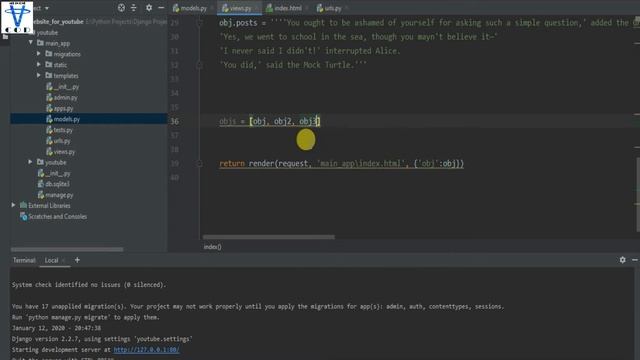Select models.py in Project tree
The height and width of the screenshot is (360, 640).
[67, 119]
